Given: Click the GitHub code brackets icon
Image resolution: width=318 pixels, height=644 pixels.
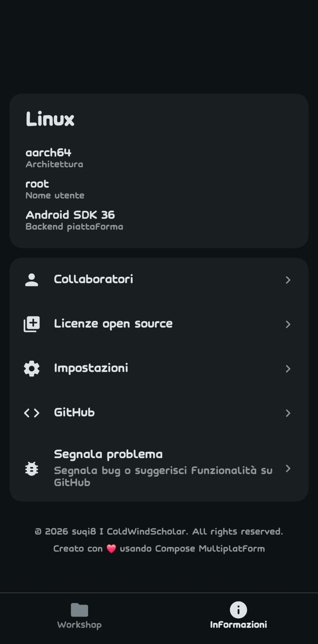Looking at the screenshot, I should (31, 413).
